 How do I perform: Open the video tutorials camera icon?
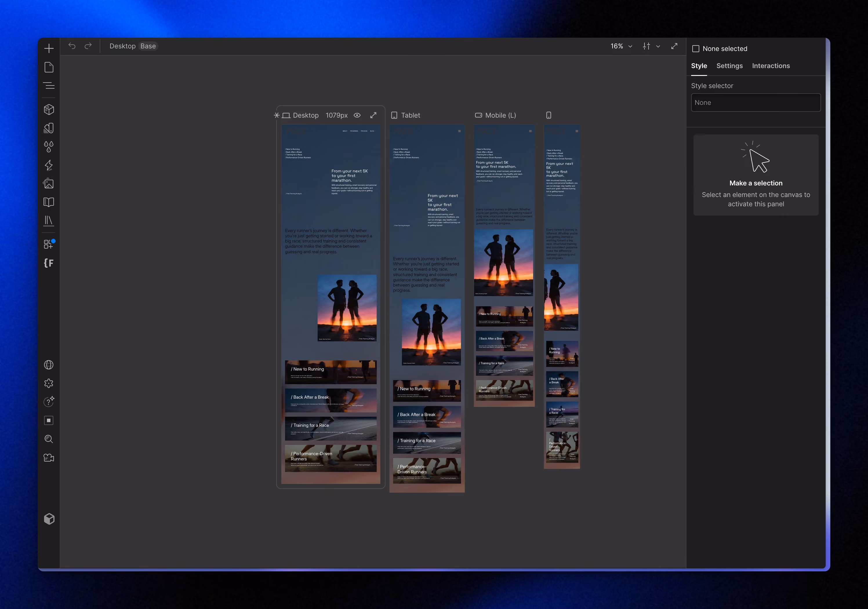tap(49, 458)
